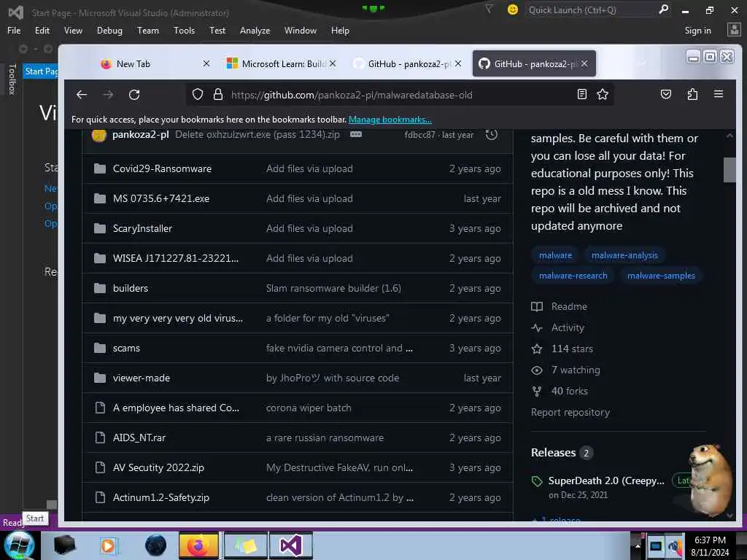The width and height of the screenshot is (747, 560).
Task: Open Visual Studio File menu
Action: coord(14,31)
